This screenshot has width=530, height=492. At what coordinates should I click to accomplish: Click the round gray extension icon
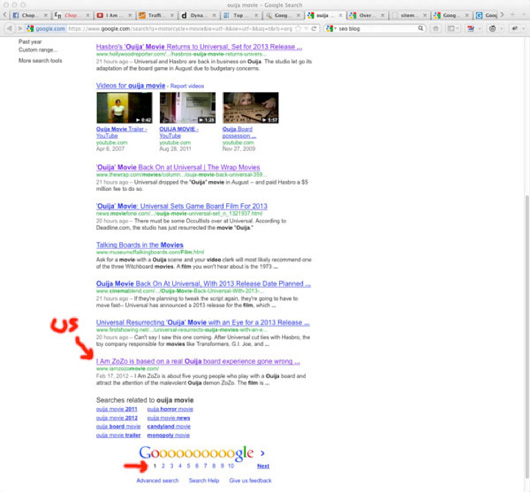pyautogui.click(x=492, y=29)
